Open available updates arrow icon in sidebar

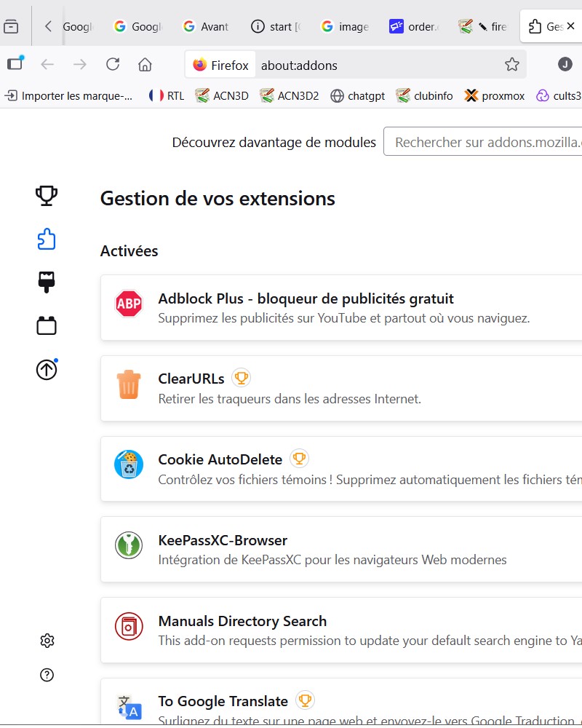47,370
